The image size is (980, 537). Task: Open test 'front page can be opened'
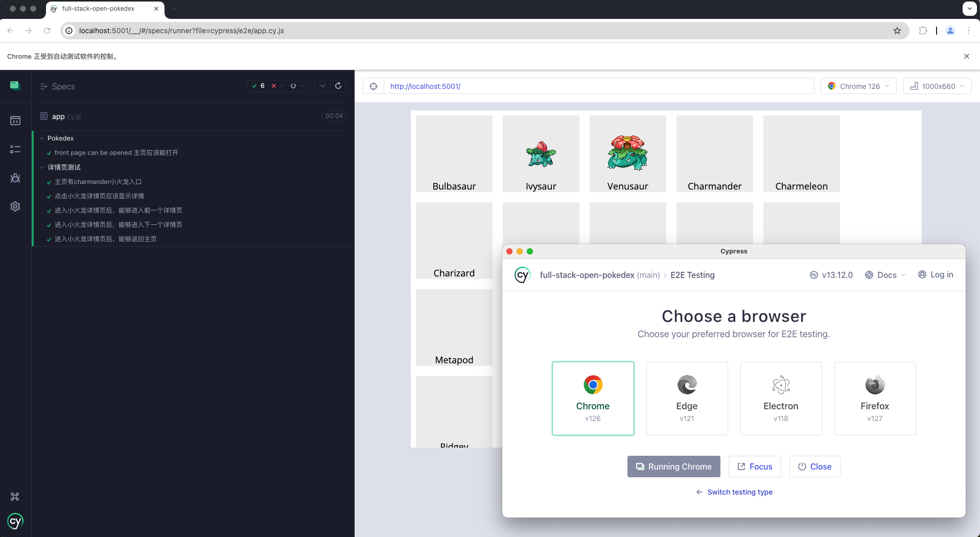point(116,153)
